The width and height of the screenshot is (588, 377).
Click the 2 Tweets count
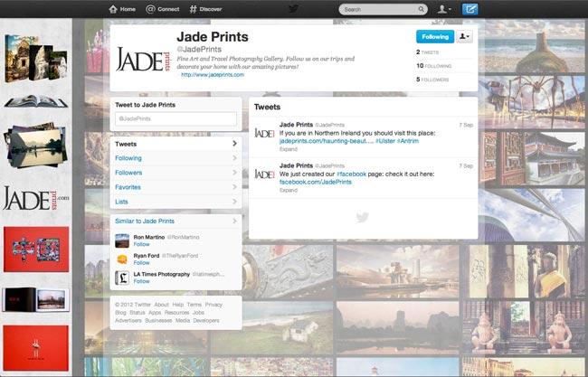click(x=428, y=52)
